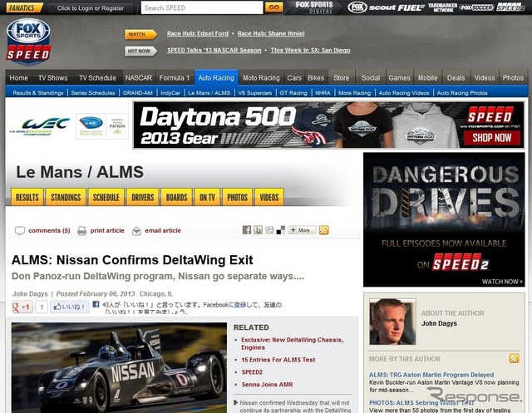Select the STANDINGS tab
Image resolution: width=532 pixels, height=413 pixels.
66,197
